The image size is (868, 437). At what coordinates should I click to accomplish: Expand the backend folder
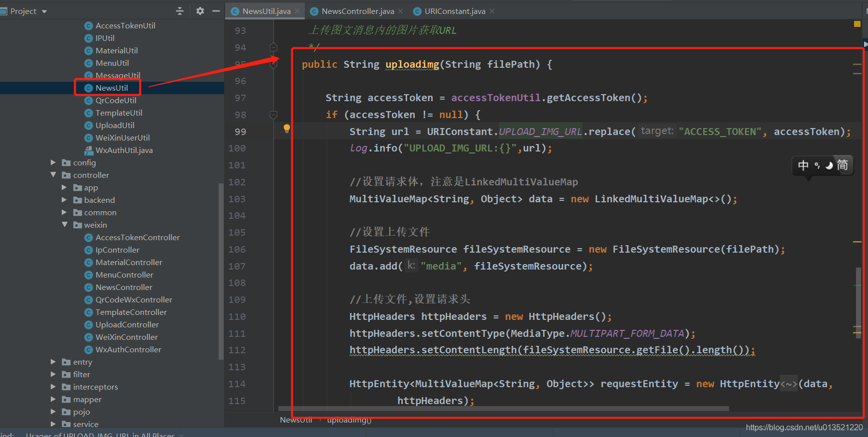click(64, 200)
